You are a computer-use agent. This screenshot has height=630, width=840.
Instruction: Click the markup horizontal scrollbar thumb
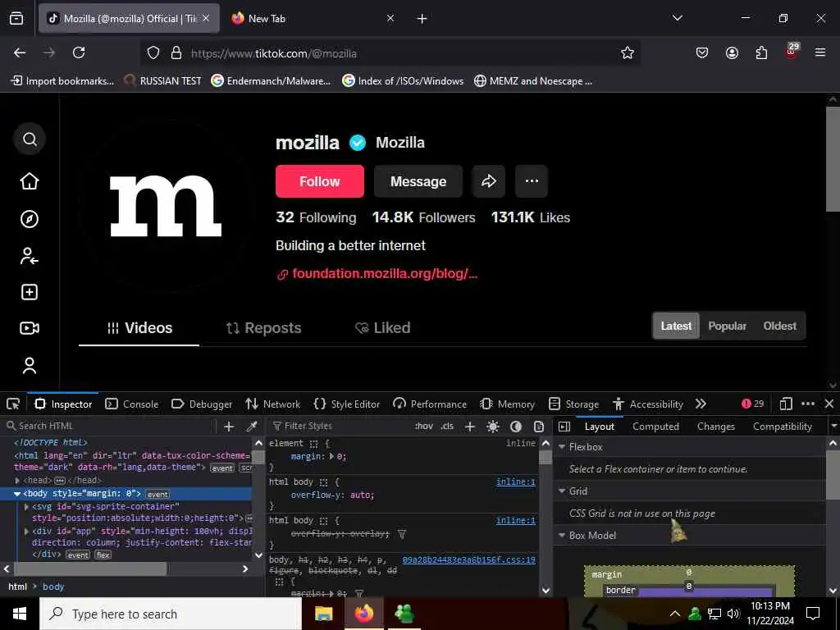90,569
